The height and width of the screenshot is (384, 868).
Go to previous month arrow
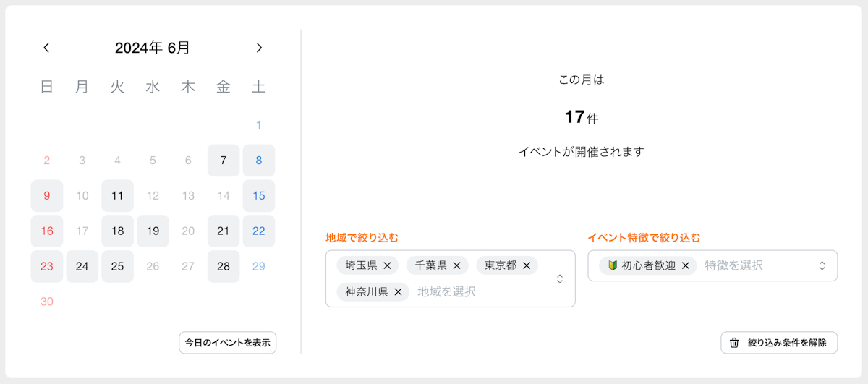point(47,48)
